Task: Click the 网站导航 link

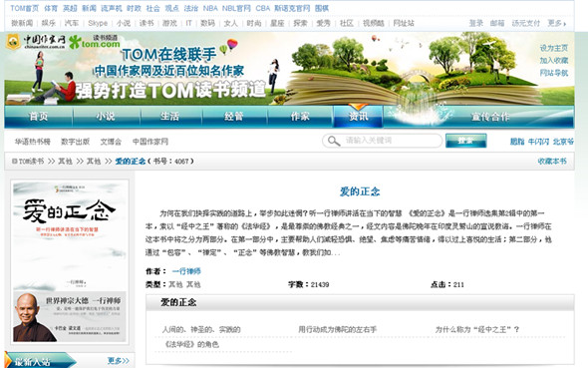Action: coord(554,73)
